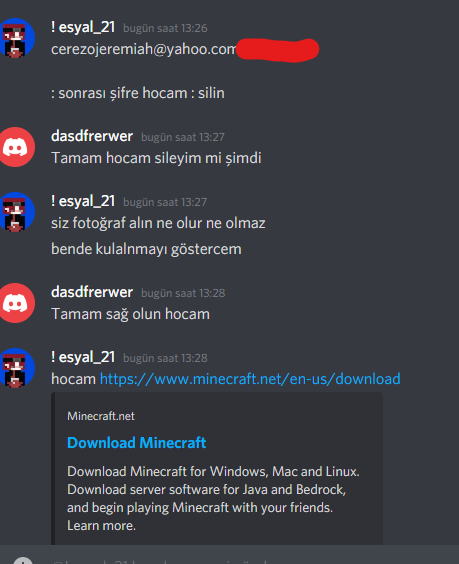Open esyal_21's avatar on the 13:26 message

[17, 38]
